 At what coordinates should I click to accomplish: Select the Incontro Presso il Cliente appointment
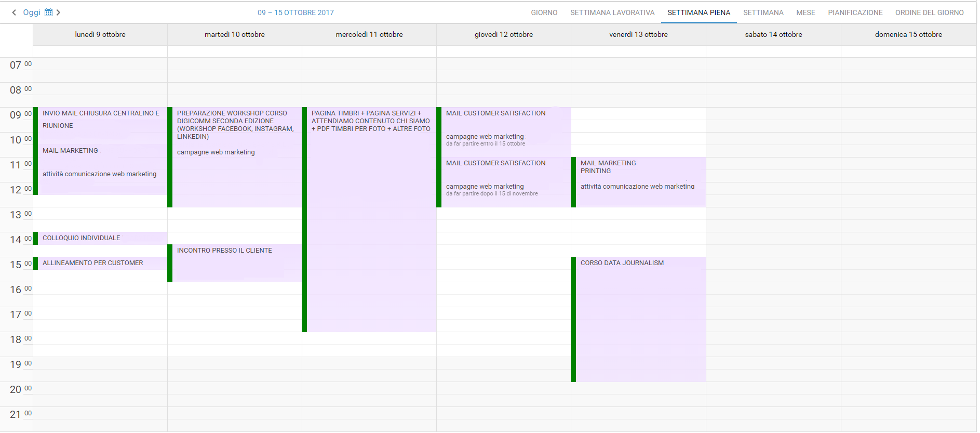(224, 251)
